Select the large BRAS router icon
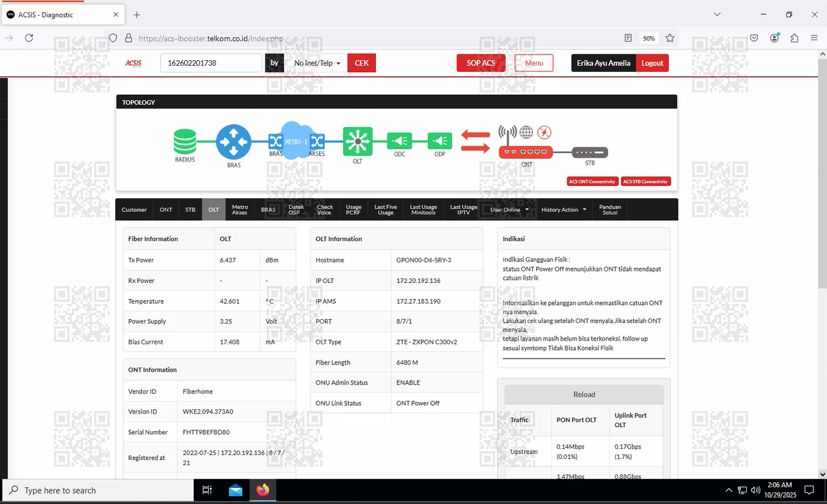Image resolution: width=827 pixels, height=504 pixels. (x=233, y=142)
